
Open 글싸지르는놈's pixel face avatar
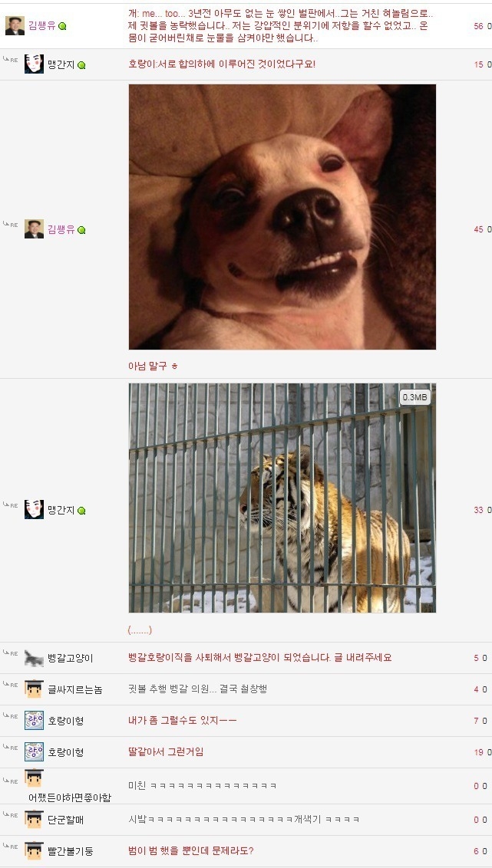tap(34, 689)
